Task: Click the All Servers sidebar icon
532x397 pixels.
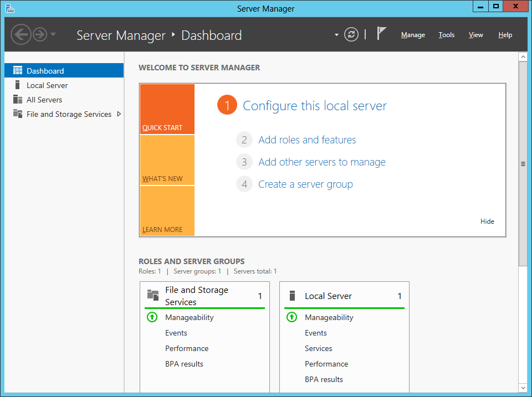Action: (17, 100)
